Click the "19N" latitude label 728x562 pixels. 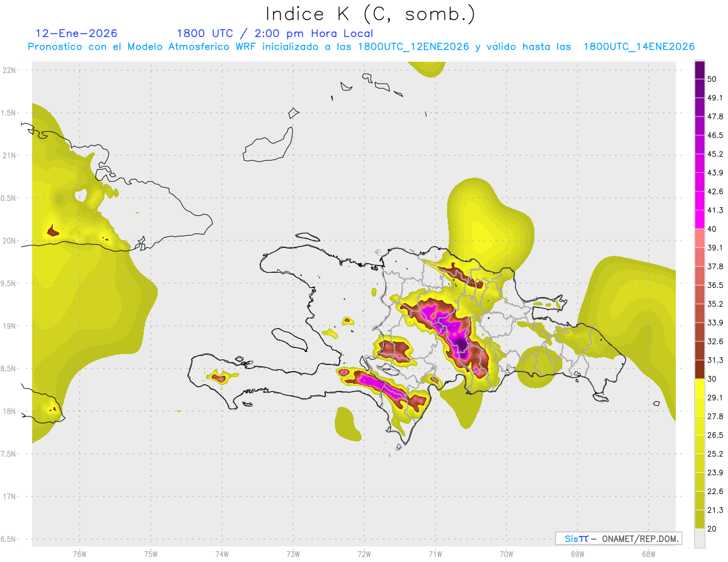[9, 326]
